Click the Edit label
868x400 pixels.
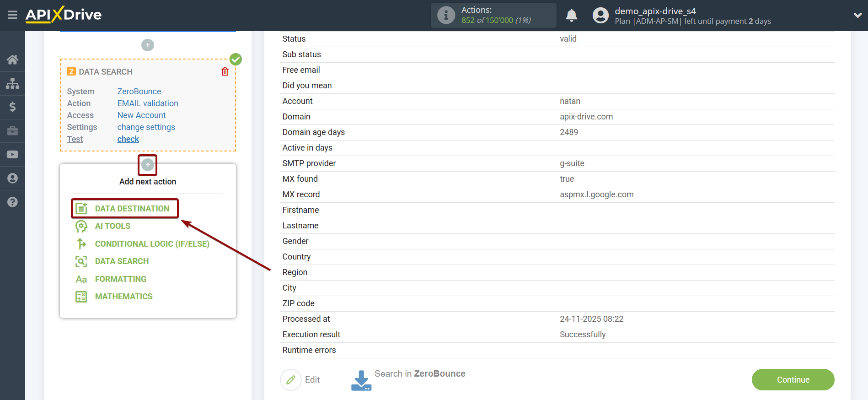pos(312,380)
